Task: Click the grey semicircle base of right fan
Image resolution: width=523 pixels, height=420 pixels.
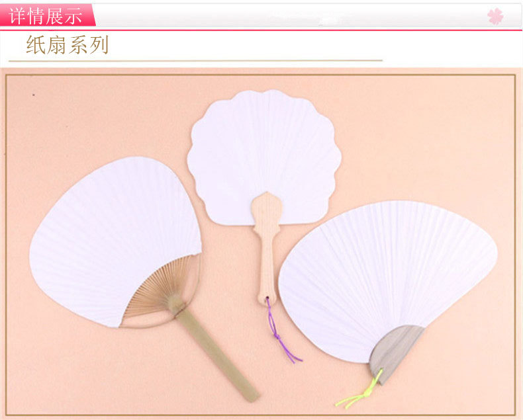Action: point(395,353)
